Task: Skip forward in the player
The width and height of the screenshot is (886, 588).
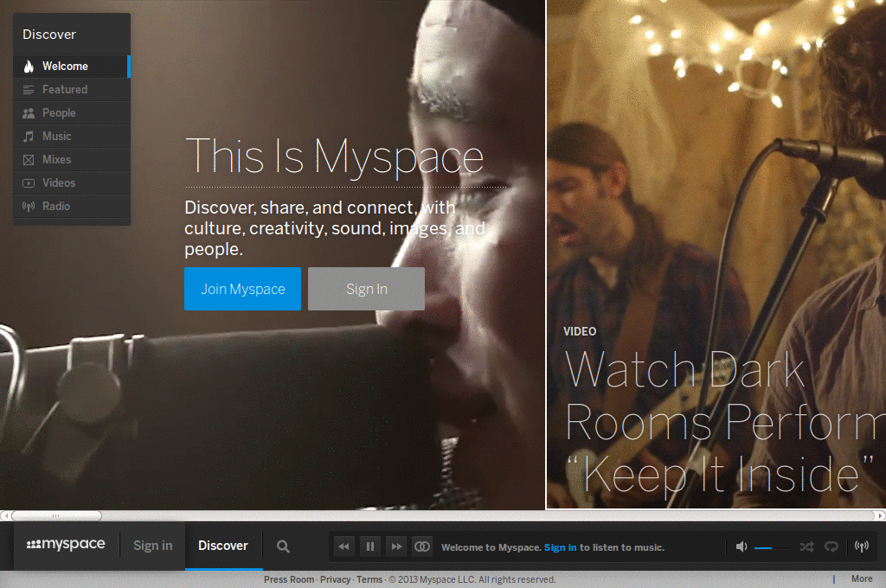Action: pos(396,546)
